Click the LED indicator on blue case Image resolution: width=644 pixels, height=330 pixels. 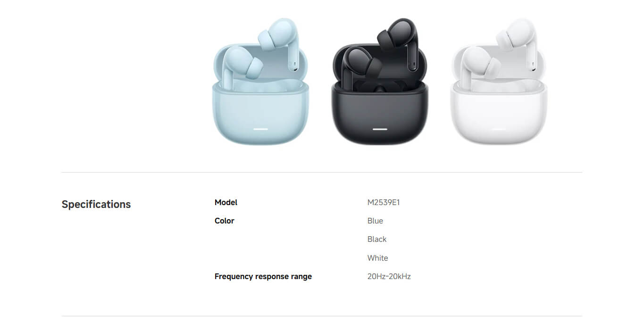click(x=260, y=129)
